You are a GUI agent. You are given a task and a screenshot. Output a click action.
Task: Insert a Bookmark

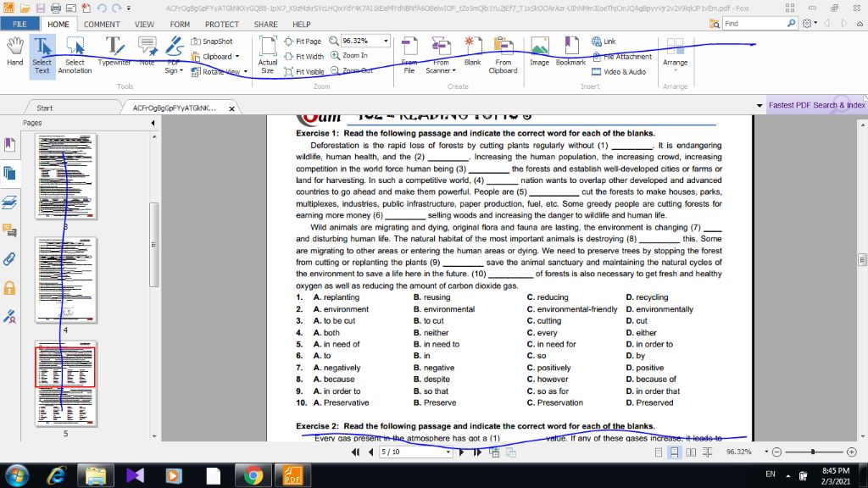[570, 52]
